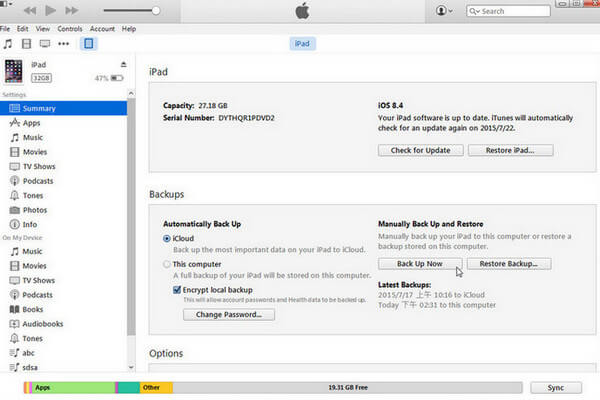Switch to Movies library icon
Screen dimensions: 600x400
click(26, 44)
